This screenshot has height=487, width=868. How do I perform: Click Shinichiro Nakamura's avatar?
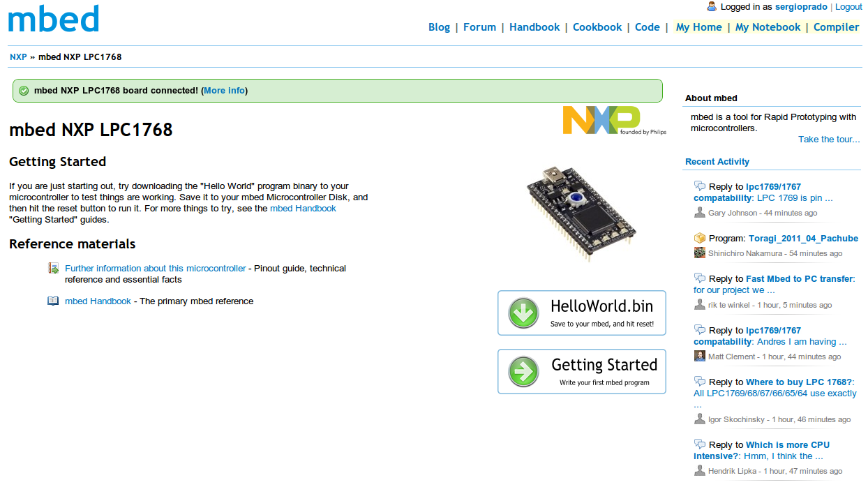point(700,253)
